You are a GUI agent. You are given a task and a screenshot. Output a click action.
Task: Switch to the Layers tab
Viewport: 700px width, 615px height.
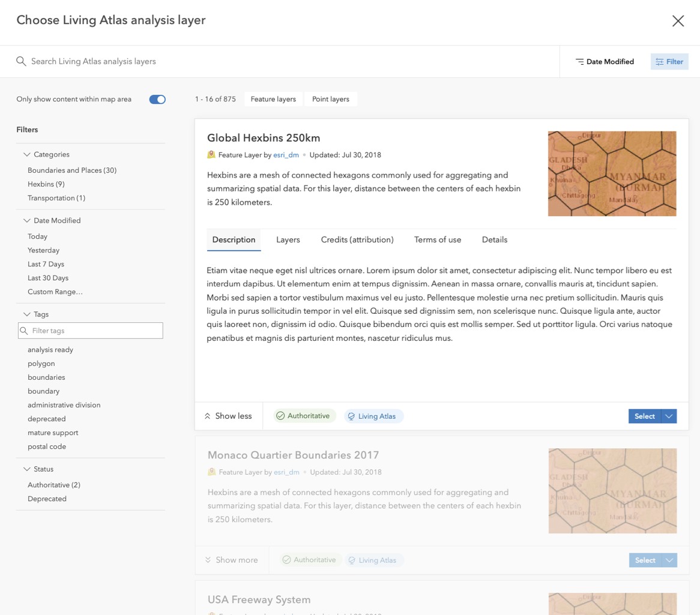tap(288, 239)
